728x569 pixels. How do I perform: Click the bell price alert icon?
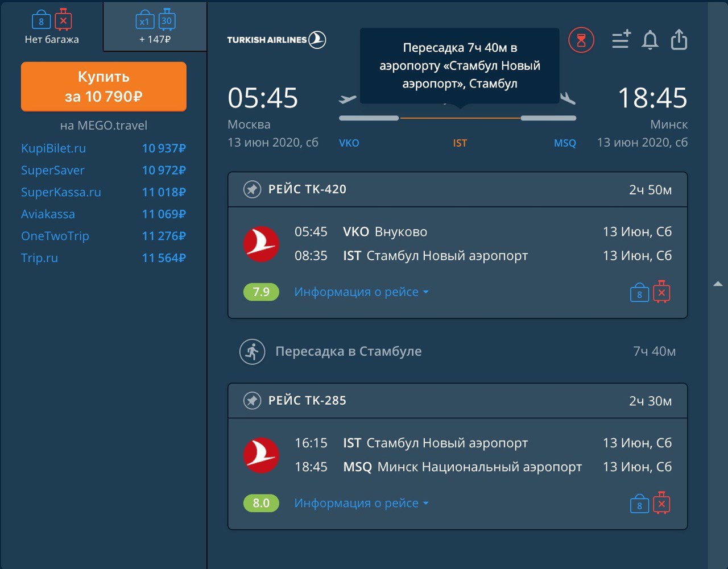tap(650, 40)
